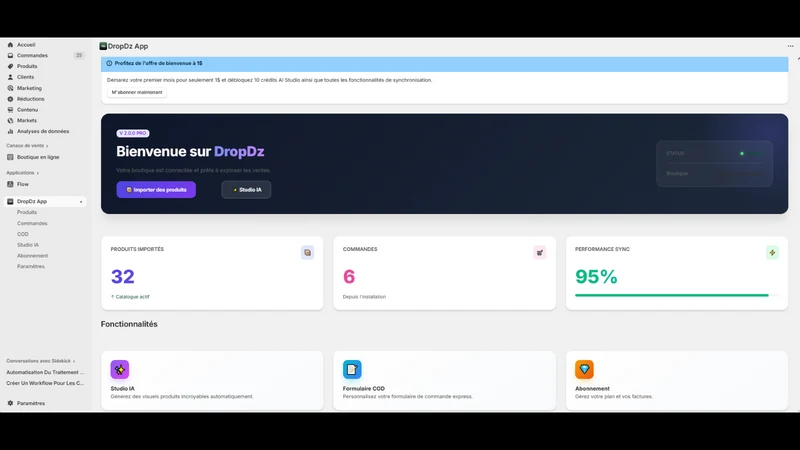Click the 95% sync performance progress bar
The height and width of the screenshot is (450, 800).
[677, 295]
